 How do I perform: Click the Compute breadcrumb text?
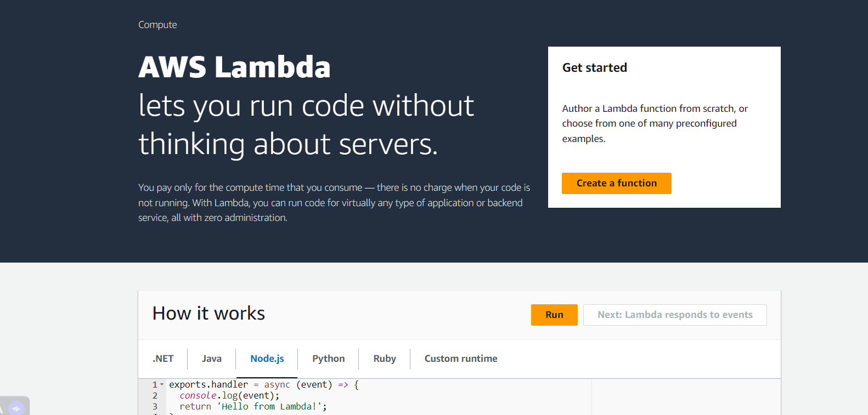(157, 25)
